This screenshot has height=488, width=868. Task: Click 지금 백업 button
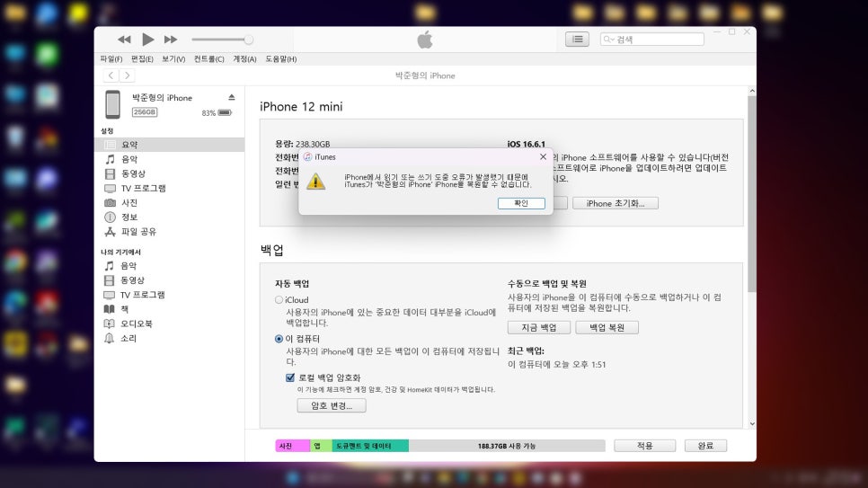[x=538, y=327]
